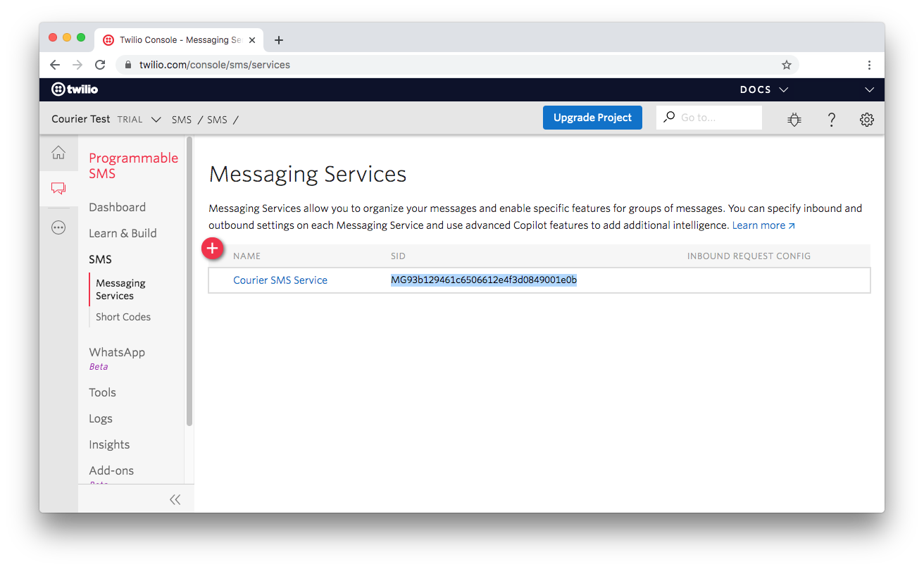Open Short Codes submenu item
The height and width of the screenshot is (569, 924).
tap(123, 317)
